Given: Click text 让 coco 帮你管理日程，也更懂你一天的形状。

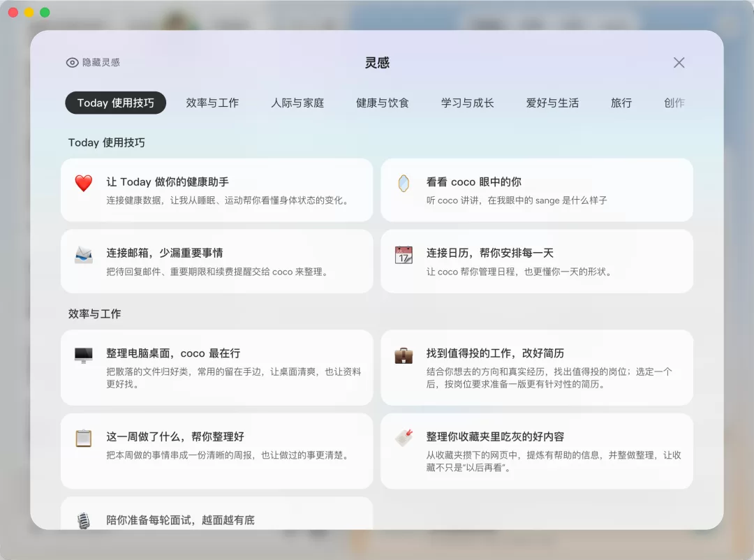Looking at the screenshot, I should [x=520, y=272].
